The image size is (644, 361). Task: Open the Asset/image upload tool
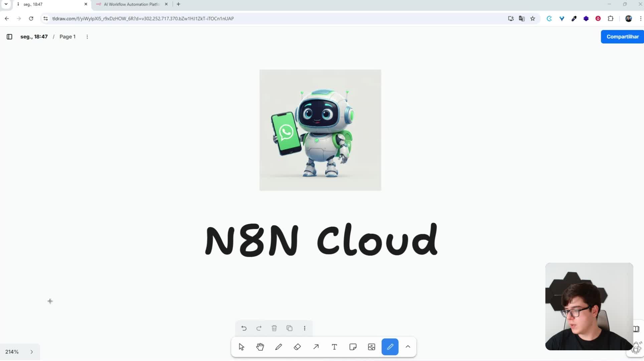tap(371, 347)
